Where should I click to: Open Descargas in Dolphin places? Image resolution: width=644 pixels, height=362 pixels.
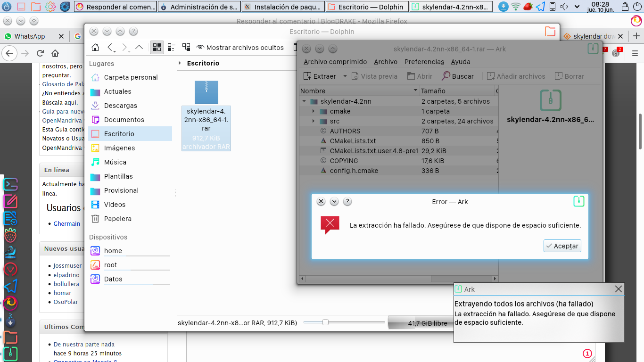pyautogui.click(x=130, y=106)
